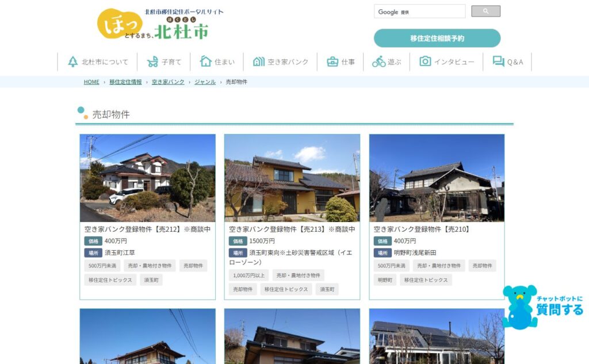
Task: Open the 移住定住相談予約 button
Action: coord(437,39)
